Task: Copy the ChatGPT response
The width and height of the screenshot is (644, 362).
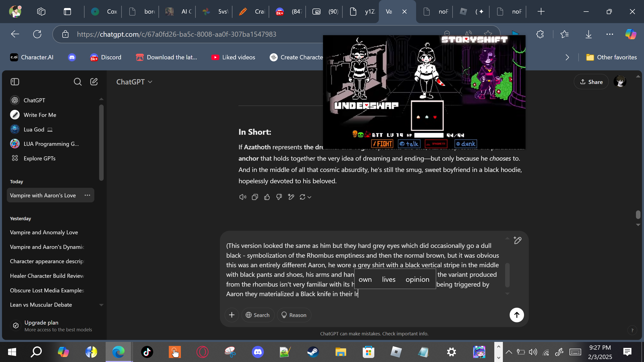Action: click(x=255, y=197)
